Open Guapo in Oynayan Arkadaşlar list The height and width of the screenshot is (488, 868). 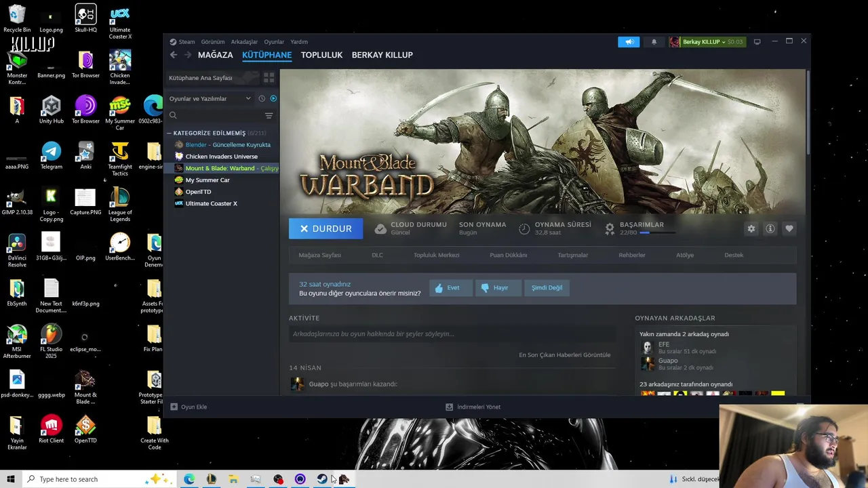tap(678, 364)
